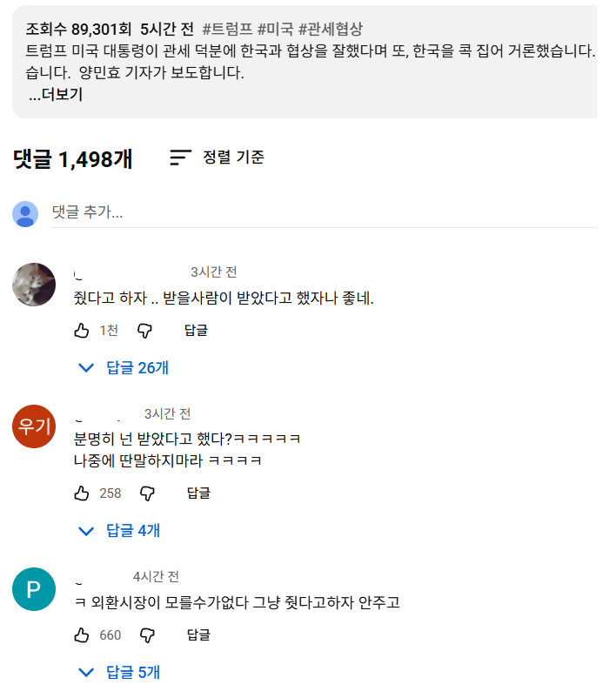Open the #관세협상 hashtag
Image resolution: width=616 pixels, height=698 pixels.
click(330, 29)
